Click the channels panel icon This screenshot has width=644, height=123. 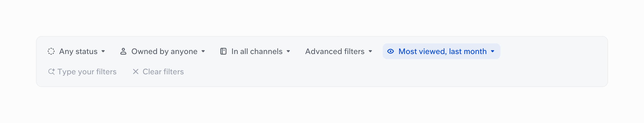click(223, 51)
